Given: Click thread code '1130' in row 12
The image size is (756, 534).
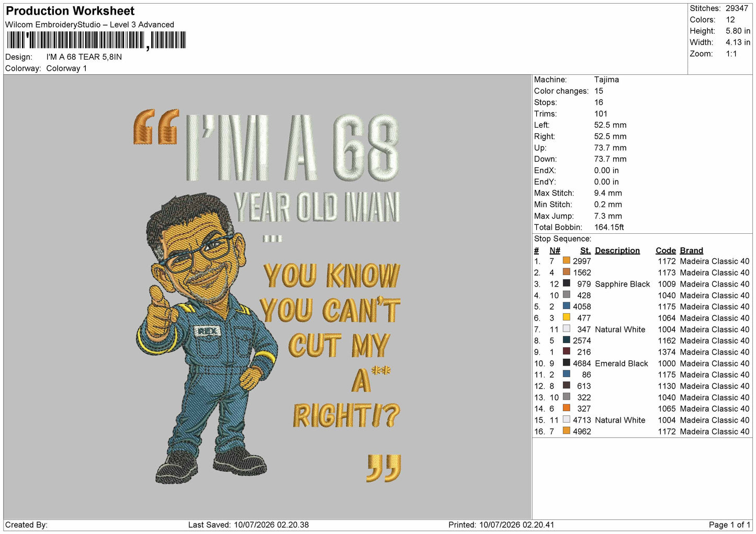Looking at the screenshot, I should click(667, 386).
